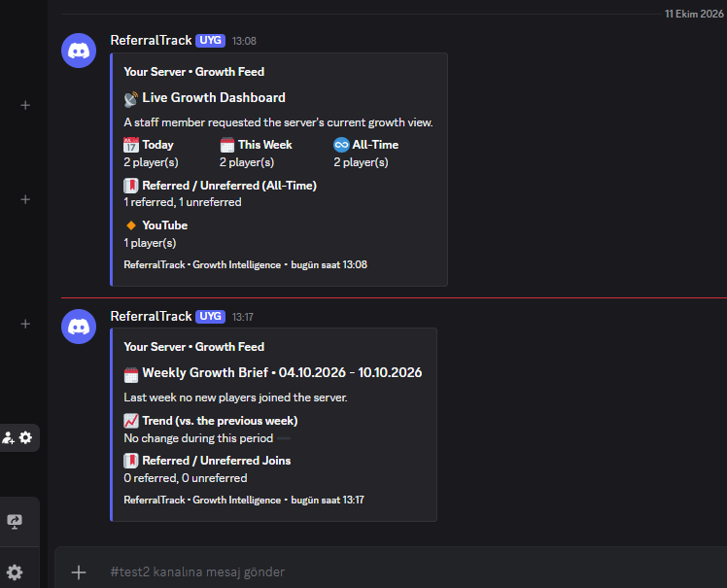Click the footer ending 'bugün saat 13:08'

[245, 264]
